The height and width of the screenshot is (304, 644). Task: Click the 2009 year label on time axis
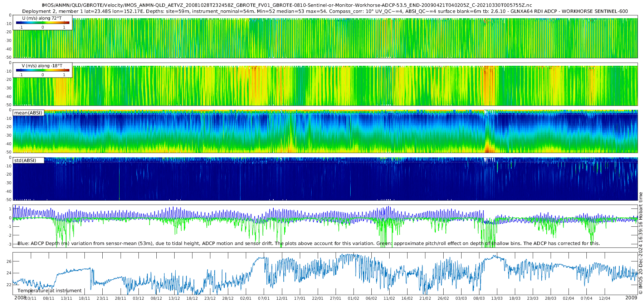(631, 298)
